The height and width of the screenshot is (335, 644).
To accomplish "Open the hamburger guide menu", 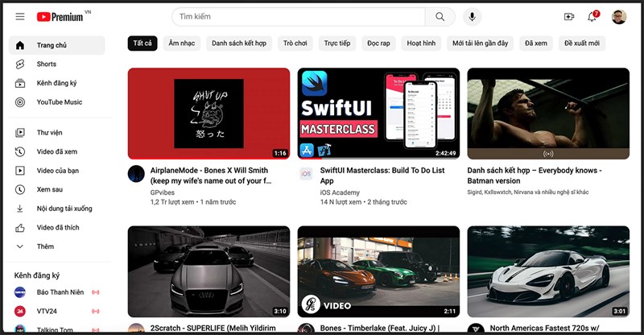I will click(x=20, y=16).
